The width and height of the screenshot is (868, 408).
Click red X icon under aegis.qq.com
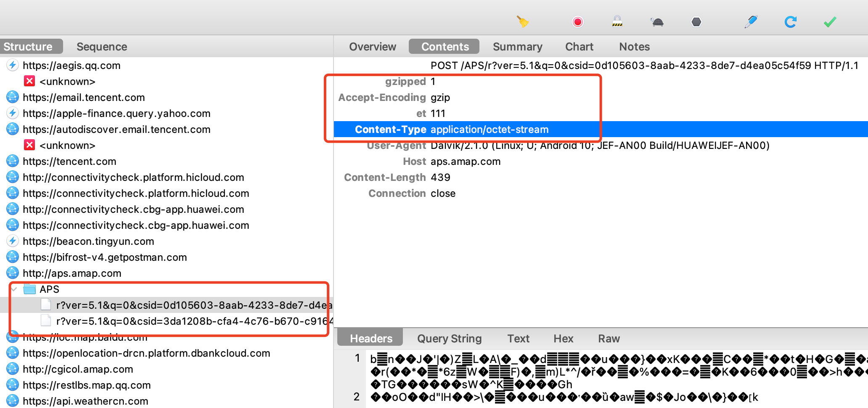click(x=29, y=81)
